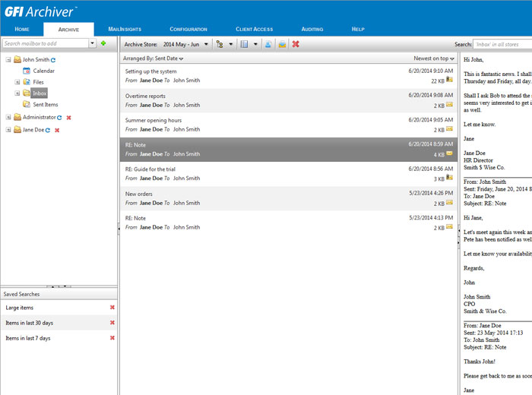Click the open envelope icon in toolbar
The width and height of the screenshot is (532, 395).
pyautogui.click(x=282, y=44)
